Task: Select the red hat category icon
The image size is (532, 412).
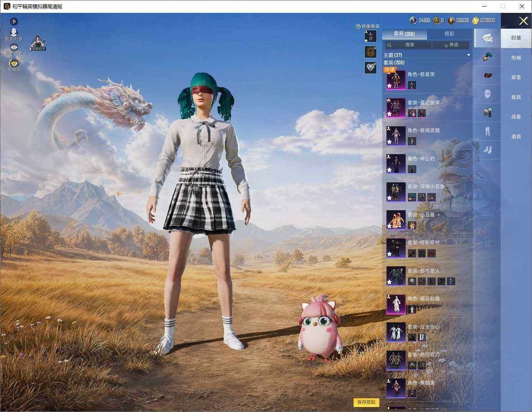Action: tap(488, 76)
